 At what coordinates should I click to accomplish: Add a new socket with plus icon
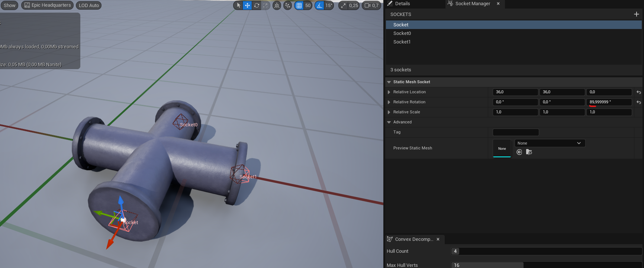(636, 14)
